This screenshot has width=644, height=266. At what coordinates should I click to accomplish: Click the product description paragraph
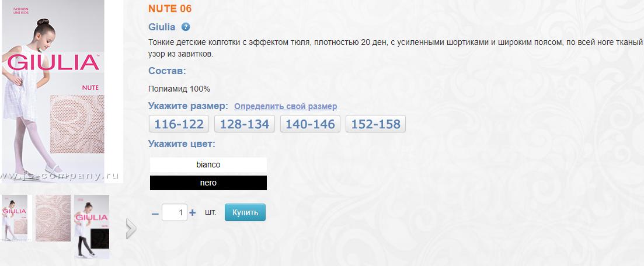click(x=395, y=48)
